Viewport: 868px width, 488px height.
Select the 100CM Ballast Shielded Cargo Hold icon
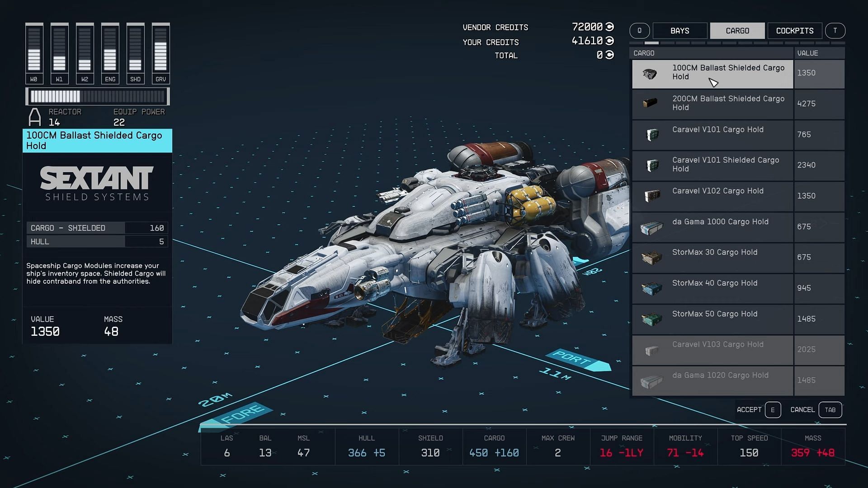[651, 73]
